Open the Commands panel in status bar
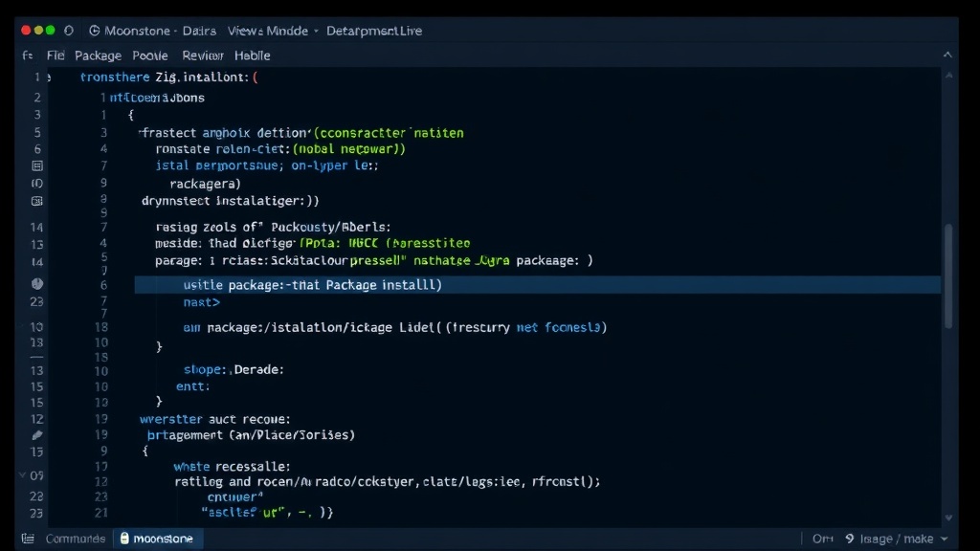 tap(75, 539)
